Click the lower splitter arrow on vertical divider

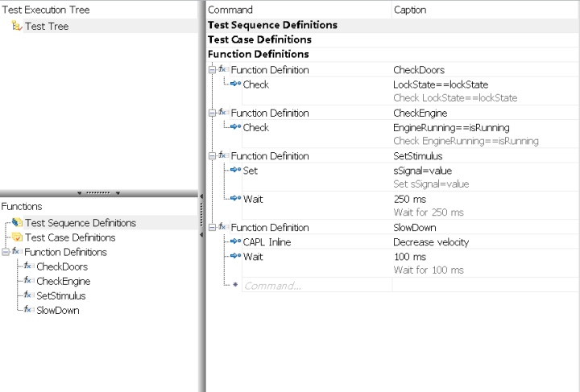[x=201, y=234]
